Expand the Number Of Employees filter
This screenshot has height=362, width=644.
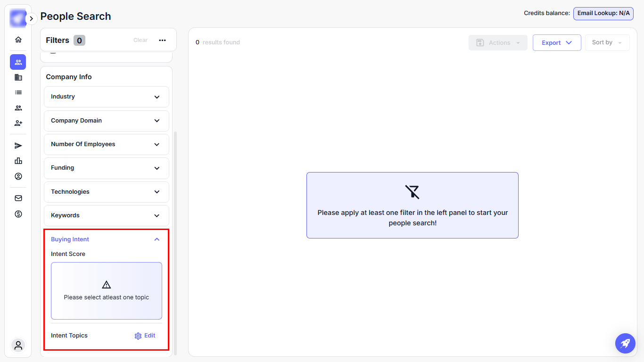(107, 144)
